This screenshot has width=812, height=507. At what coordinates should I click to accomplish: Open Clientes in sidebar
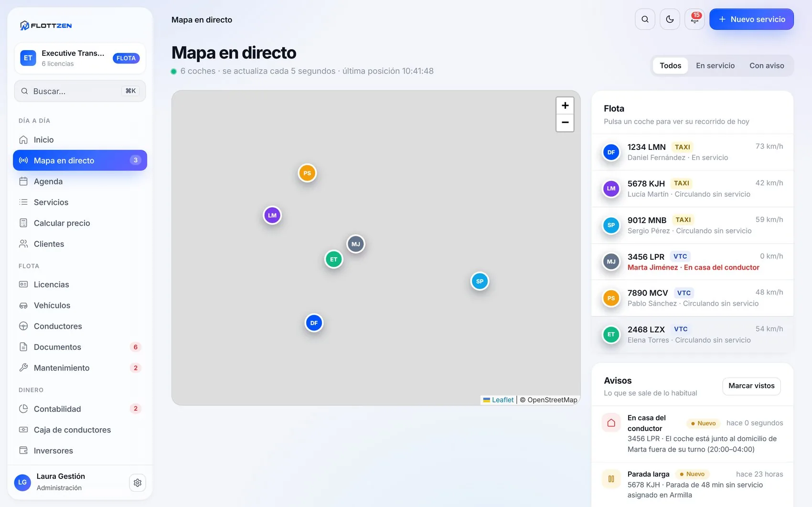pos(80,244)
